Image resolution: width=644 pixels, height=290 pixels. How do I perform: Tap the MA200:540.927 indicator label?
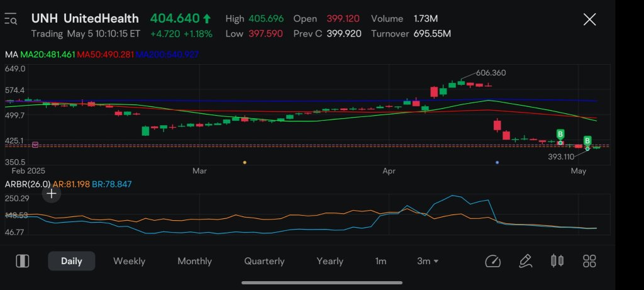coord(167,54)
